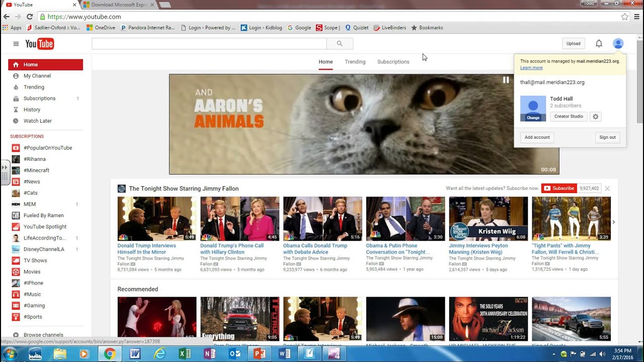
Task: Reload the page with refresh icon
Action: pos(30,17)
